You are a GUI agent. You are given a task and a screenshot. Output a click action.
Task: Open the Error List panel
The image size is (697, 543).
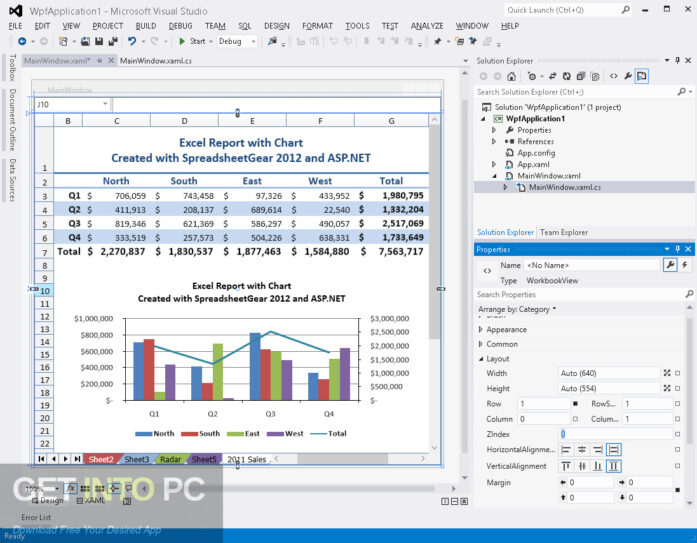click(x=36, y=517)
